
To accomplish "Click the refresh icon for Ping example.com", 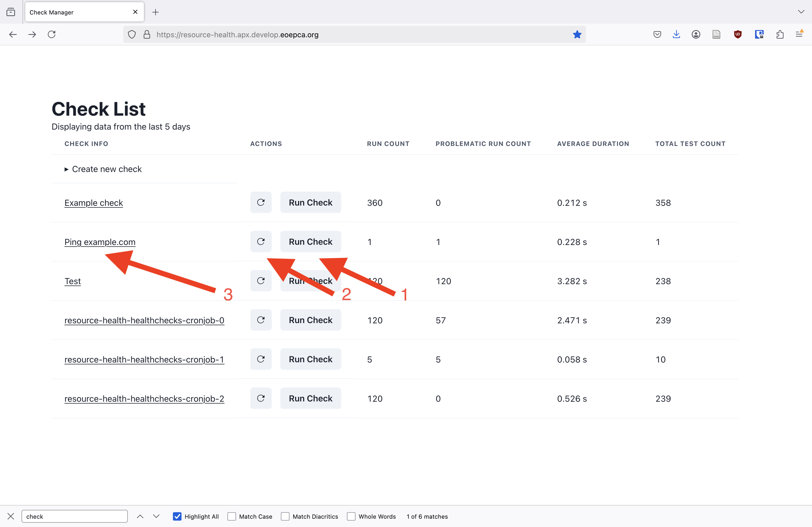I will (x=261, y=242).
